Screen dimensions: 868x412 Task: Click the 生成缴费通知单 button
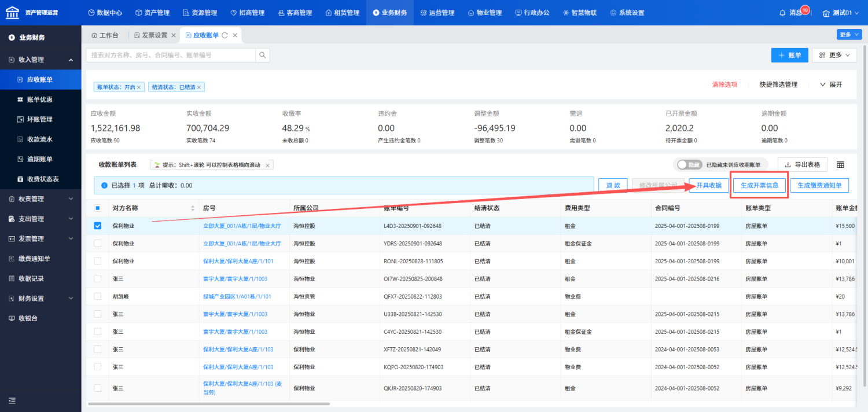pos(819,185)
